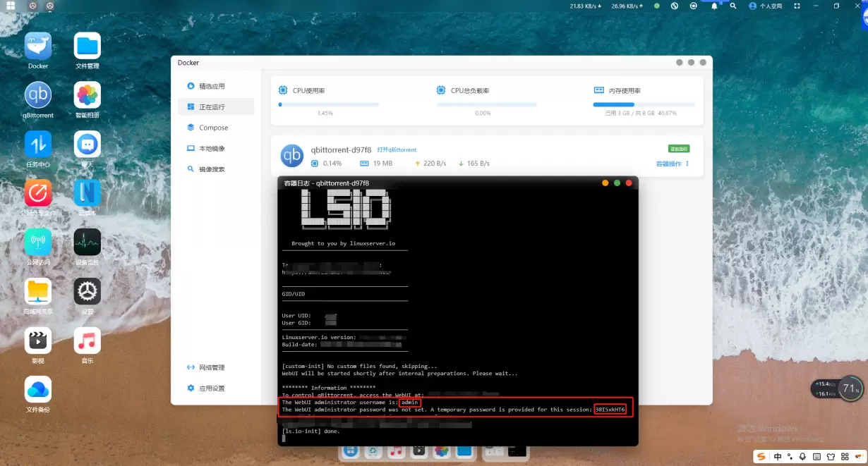
Task: Expand the 容器操作 container actions menu
Action: coord(673,164)
